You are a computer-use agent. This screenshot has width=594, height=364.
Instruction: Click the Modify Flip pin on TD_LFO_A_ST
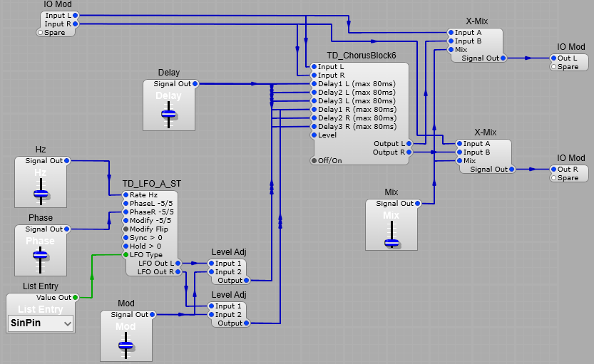tap(126, 229)
